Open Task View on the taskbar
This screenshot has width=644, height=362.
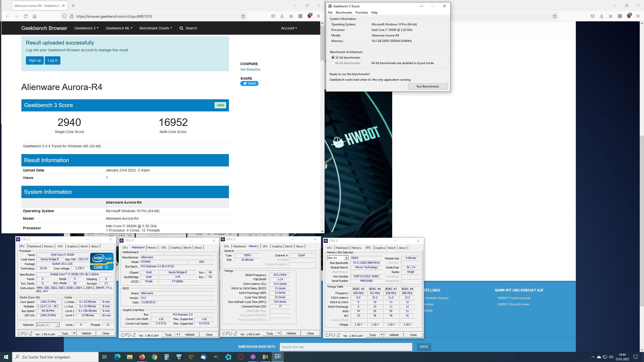pos(105,357)
